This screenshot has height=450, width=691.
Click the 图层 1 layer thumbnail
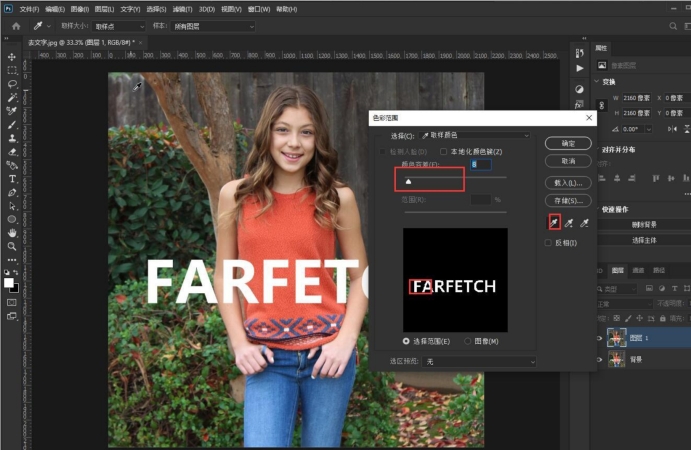(617, 338)
